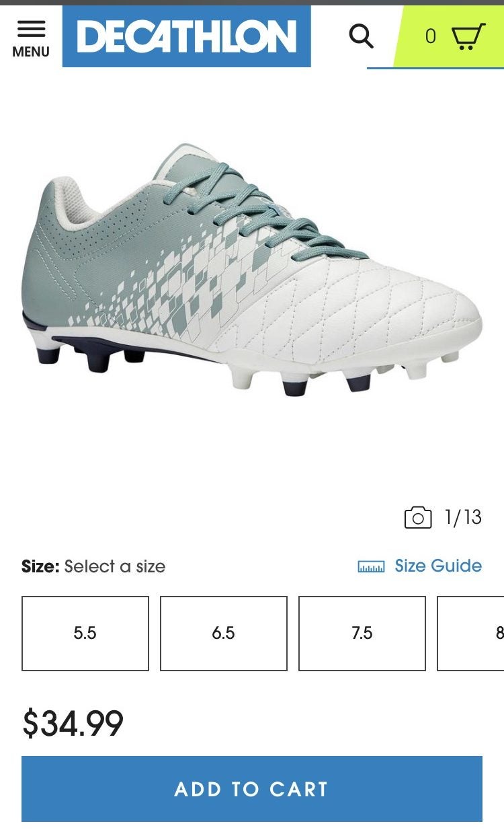Screen dimensions: 504x836
Task: Enlarge the soccer cleat product image
Action: point(252,269)
